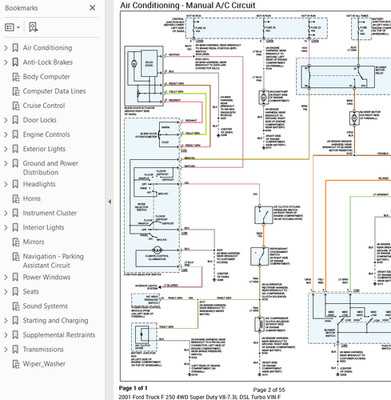Click the Transmissions bookmark icon

[15, 349]
